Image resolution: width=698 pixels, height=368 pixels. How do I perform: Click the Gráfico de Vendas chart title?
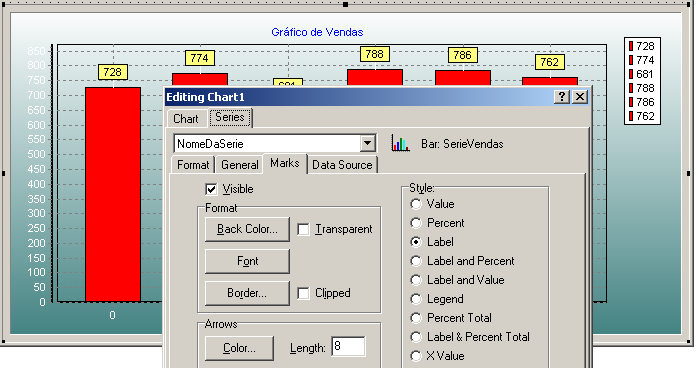317,32
